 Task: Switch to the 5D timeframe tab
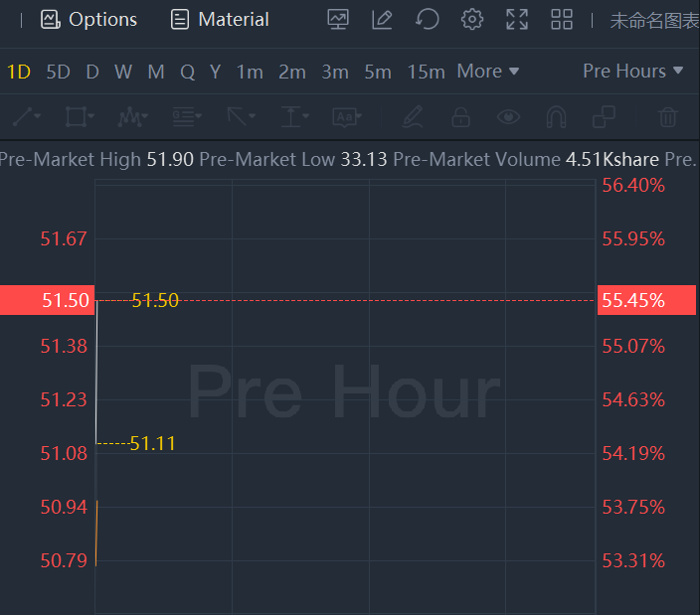tap(59, 72)
